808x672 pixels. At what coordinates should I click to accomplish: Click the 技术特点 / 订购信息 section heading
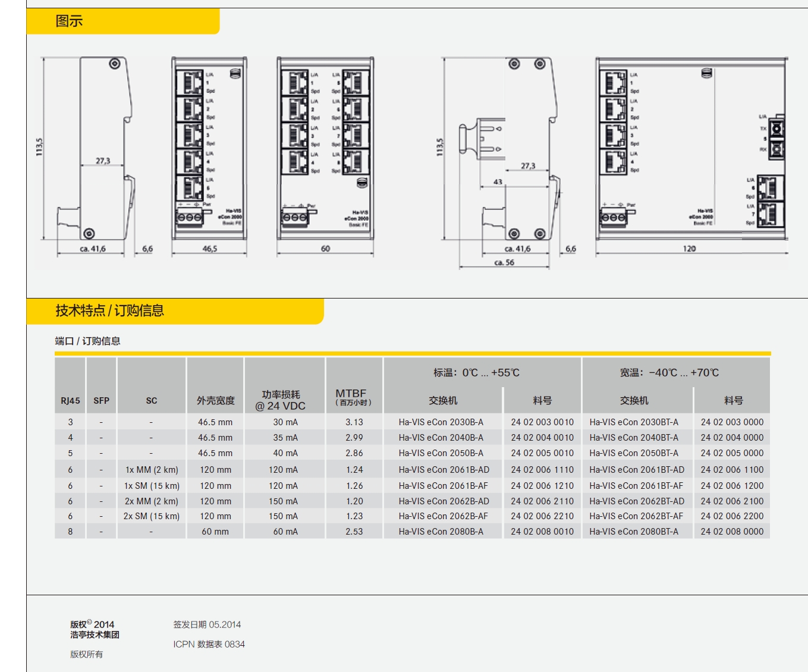(109, 310)
